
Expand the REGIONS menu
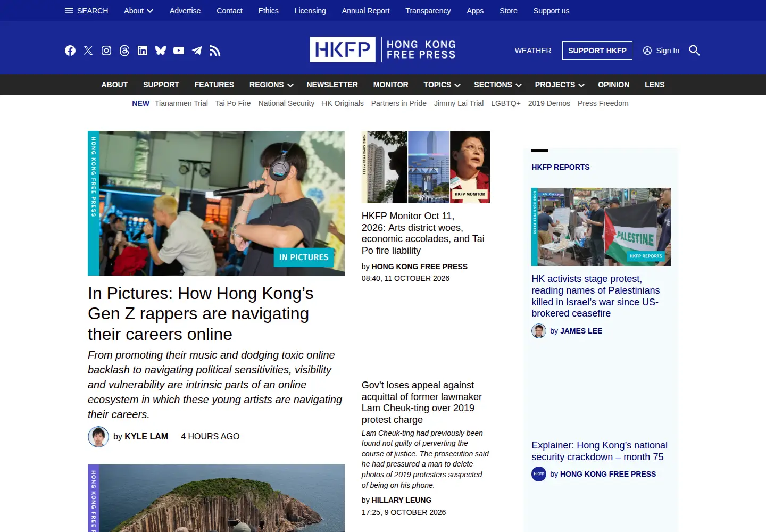(271, 85)
